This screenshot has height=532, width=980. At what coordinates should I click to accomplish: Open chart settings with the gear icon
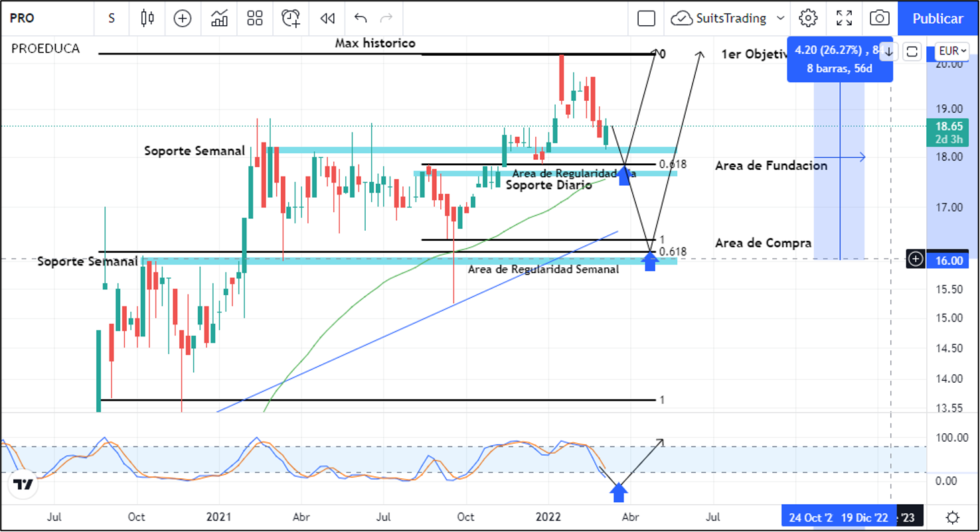808,19
